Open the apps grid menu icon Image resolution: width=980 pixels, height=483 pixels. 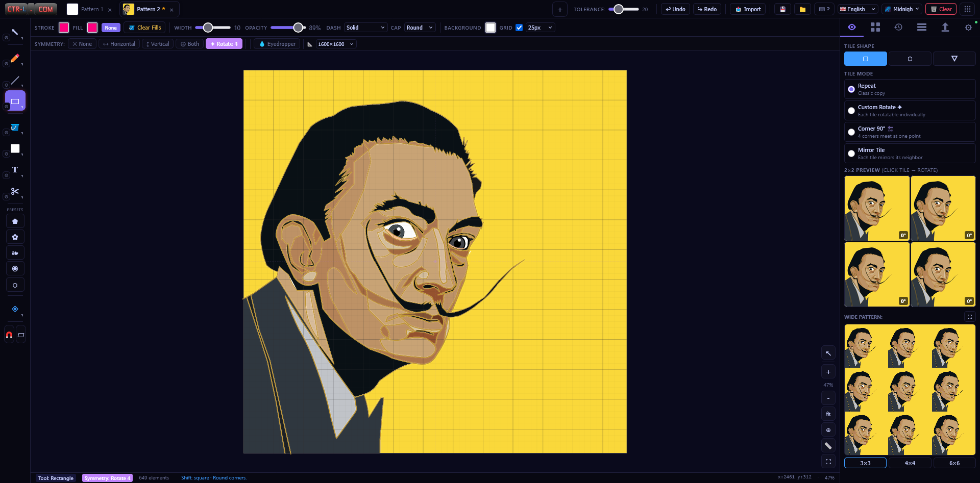coord(967,9)
